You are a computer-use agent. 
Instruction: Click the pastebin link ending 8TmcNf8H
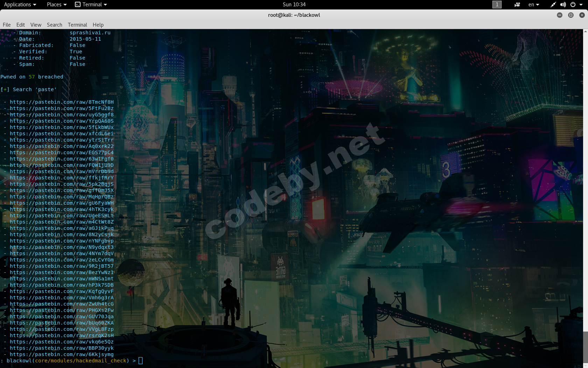62,102
